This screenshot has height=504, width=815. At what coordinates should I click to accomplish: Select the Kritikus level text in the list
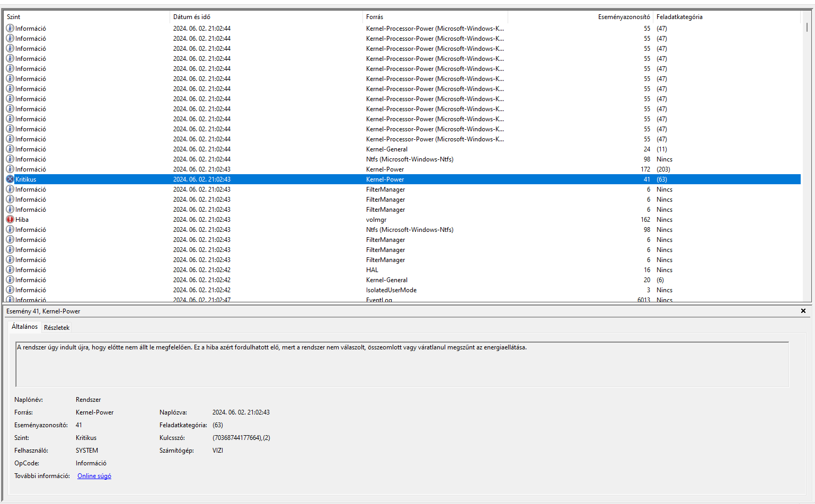pos(25,179)
